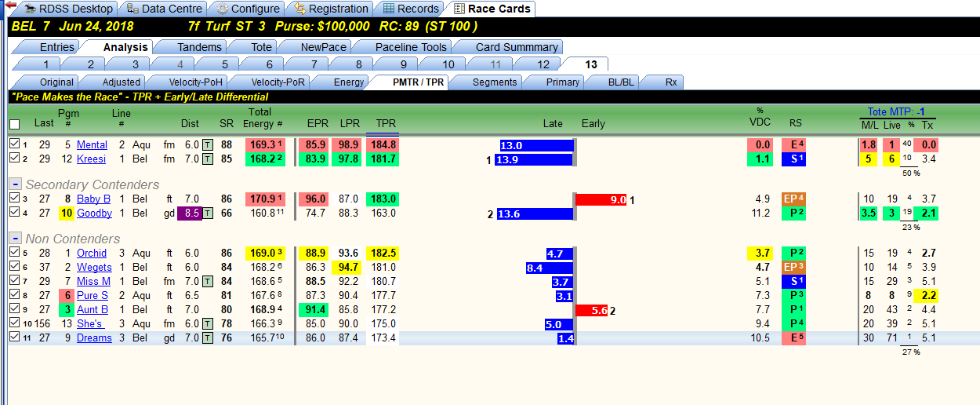Toggle the select-all checkbox in header
The height and width of the screenshot is (405, 980).
(14, 124)
